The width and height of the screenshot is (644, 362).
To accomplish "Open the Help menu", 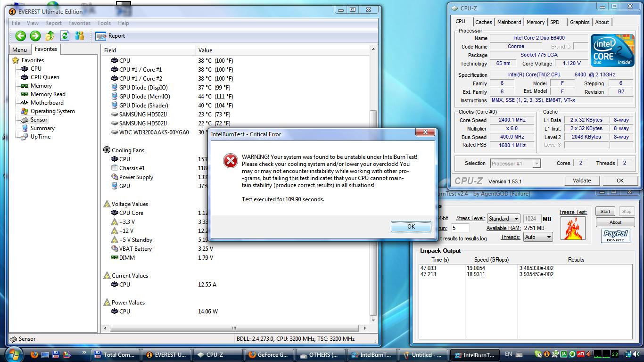I will (123, 23).
